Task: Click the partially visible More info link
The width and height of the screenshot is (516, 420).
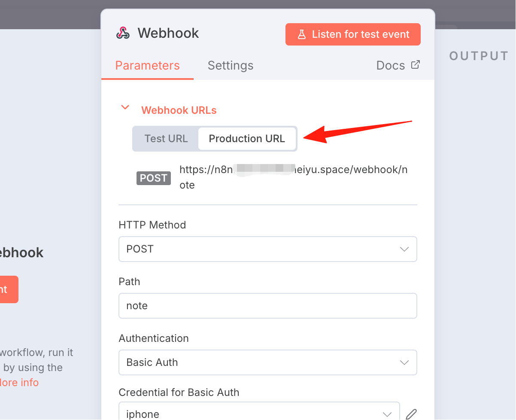Action: pos(19,382)
